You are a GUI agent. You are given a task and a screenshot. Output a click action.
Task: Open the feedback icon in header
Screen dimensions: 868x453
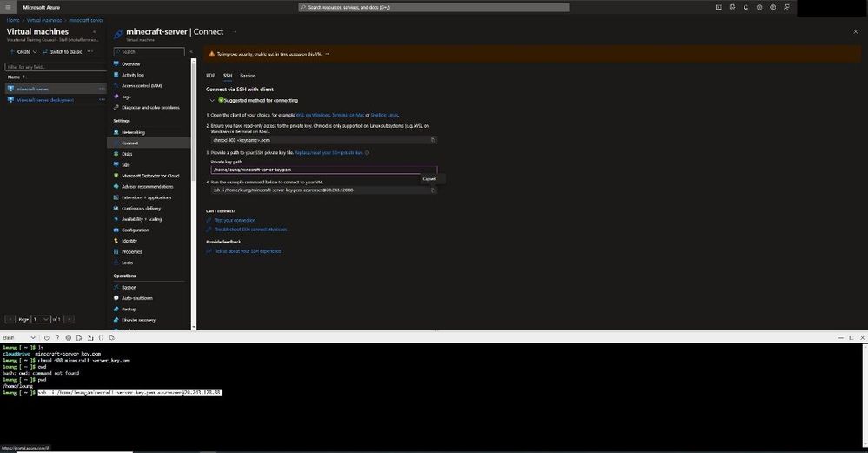(x=786, y=7)
